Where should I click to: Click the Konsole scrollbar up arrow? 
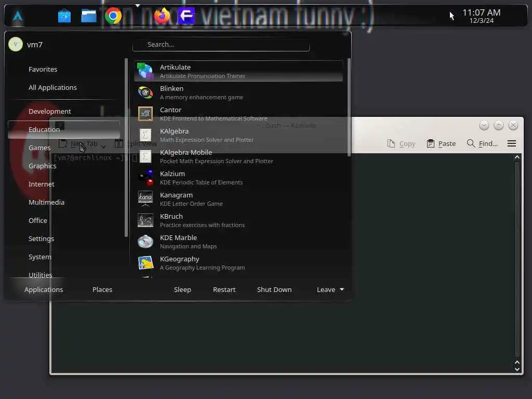[x=517, y=157]
